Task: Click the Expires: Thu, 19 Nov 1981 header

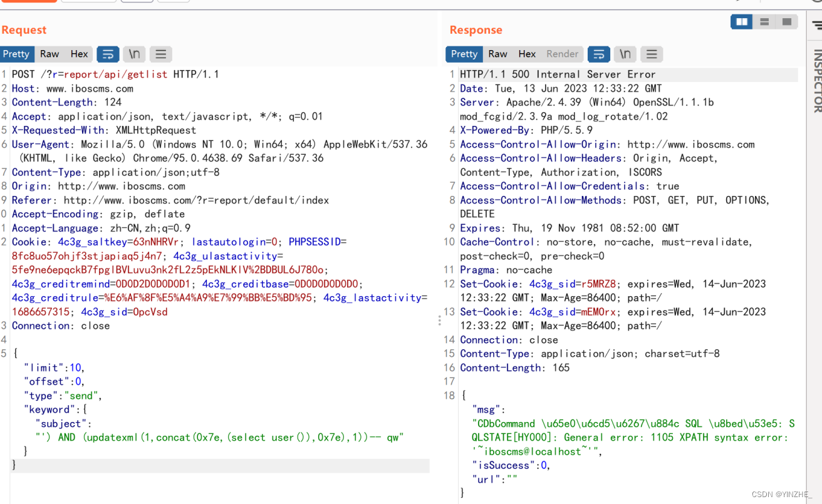Action: click(x=570, y=229)
